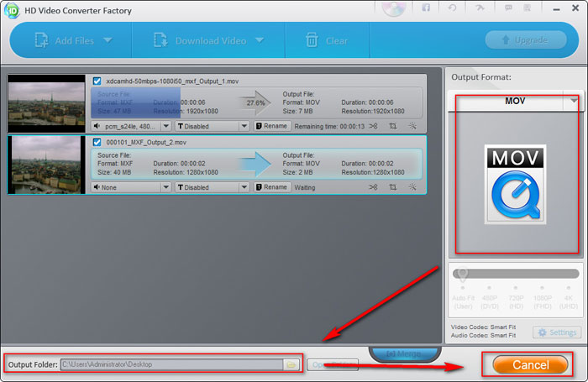The height and width of the screenshot is (382, 588).
Task: Select the Auto Fit (User) resolution label
Action: [x=463, y=302]
